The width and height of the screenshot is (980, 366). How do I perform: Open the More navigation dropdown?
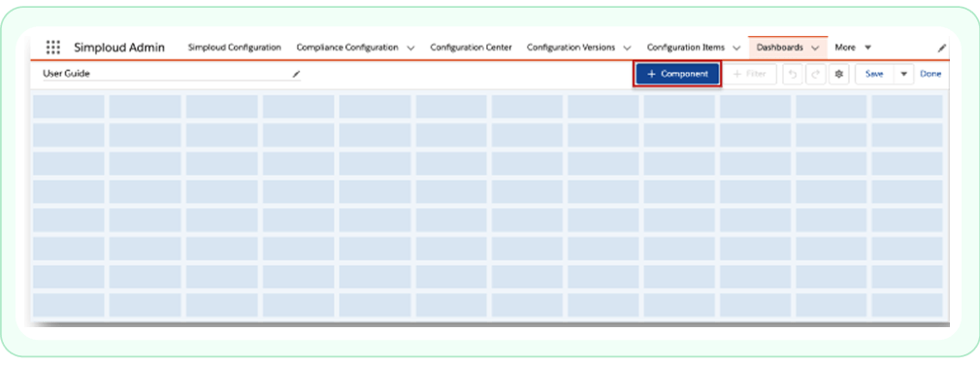[853, 48]
